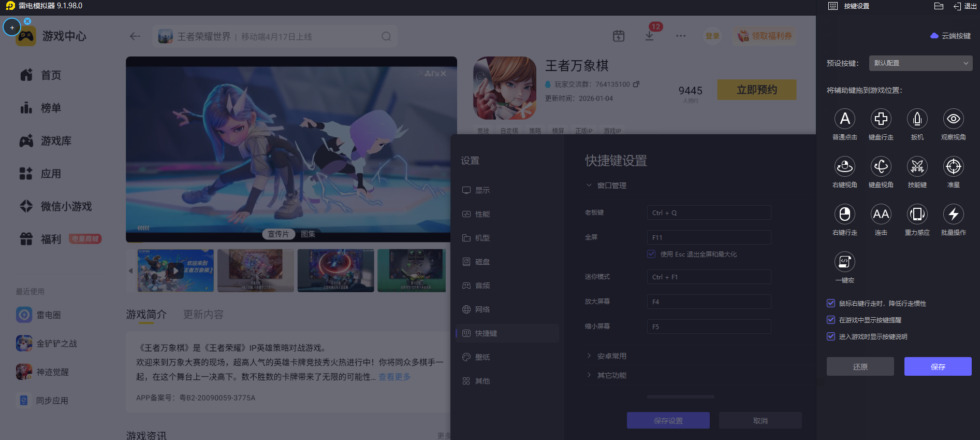This screenshot has height=440, width=980.
Task: Select the 扳机 trigger key icon
Action: click(917, 119)
